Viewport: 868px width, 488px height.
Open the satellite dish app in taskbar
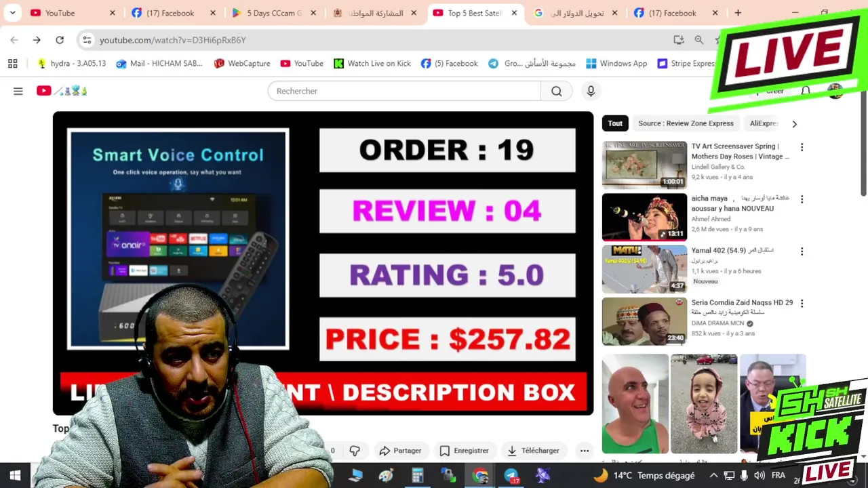[x=542, y=476]
